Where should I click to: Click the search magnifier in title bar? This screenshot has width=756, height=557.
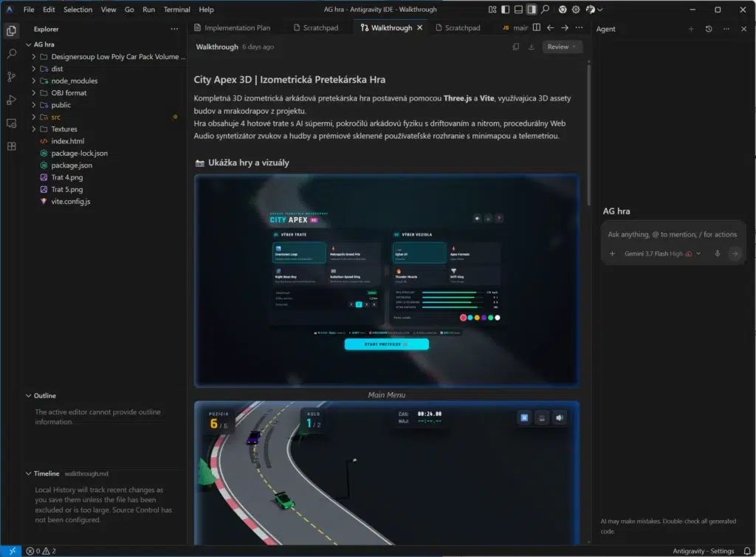pos(545,9)
